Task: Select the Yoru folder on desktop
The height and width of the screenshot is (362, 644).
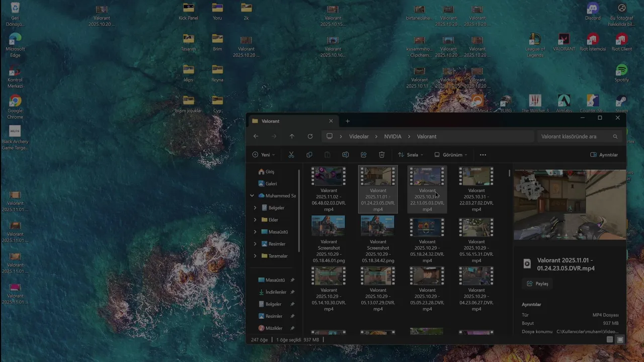Action: click(x=217, y=12)
